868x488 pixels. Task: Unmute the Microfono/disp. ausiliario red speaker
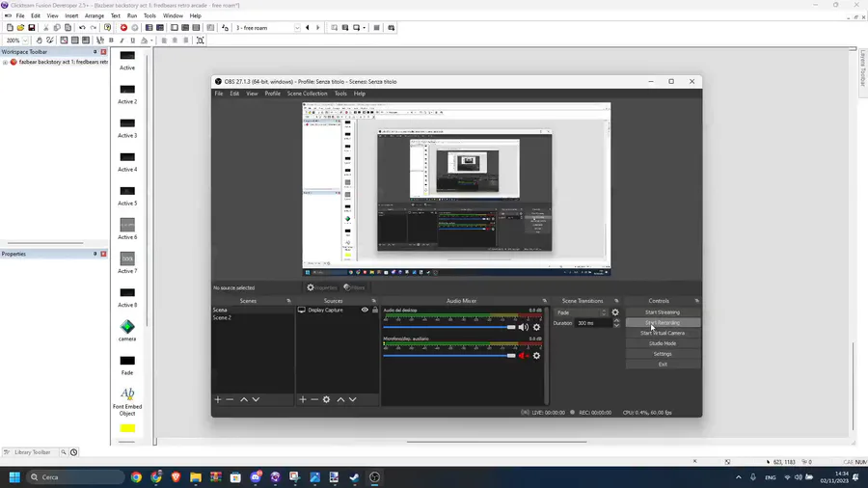(523, 356)
